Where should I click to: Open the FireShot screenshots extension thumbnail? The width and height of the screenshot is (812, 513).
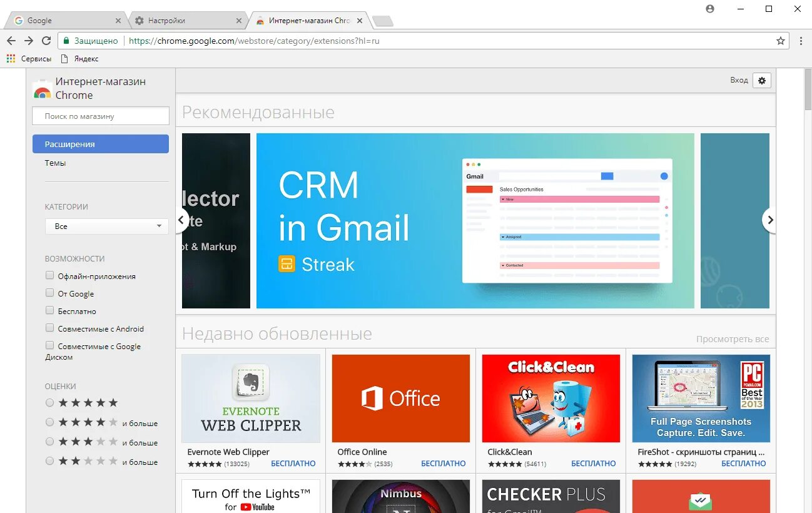point(701,399)
